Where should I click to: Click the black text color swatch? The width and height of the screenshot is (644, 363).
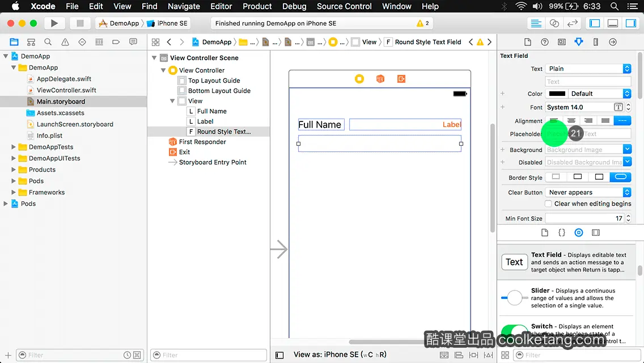(x=557, y=94)
